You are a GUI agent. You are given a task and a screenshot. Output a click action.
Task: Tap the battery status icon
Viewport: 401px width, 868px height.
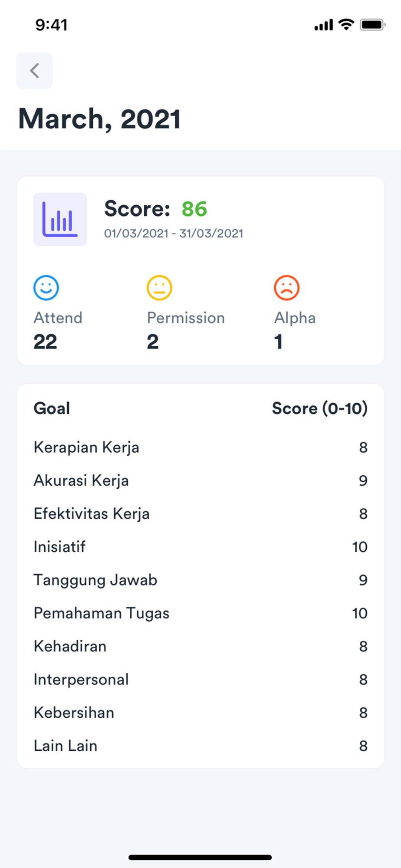372,25
